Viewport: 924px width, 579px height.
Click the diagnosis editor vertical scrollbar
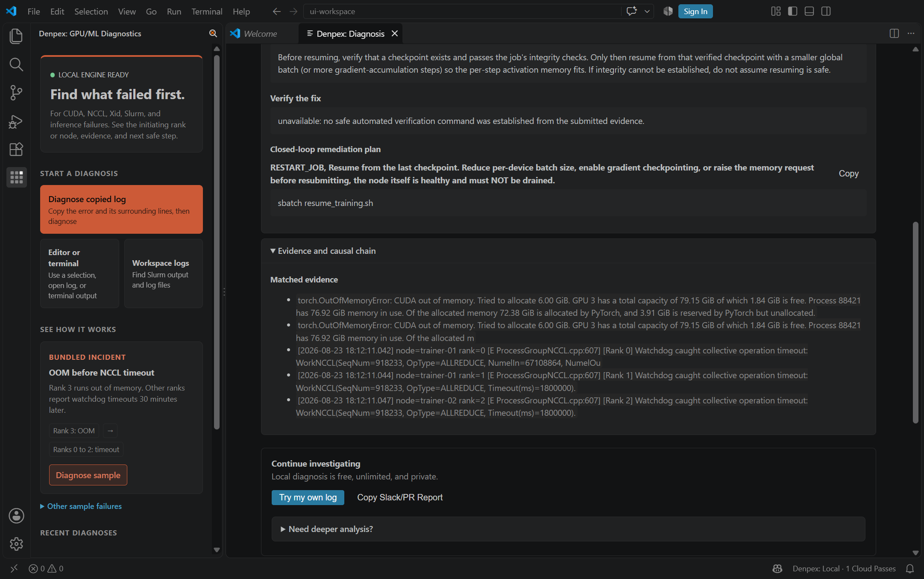(x=915, y=323)
